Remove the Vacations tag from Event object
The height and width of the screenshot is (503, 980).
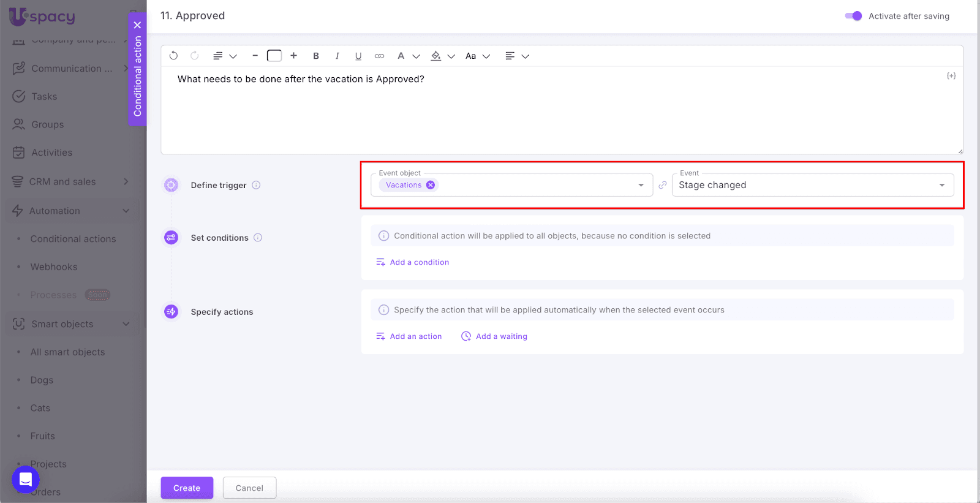431,185
